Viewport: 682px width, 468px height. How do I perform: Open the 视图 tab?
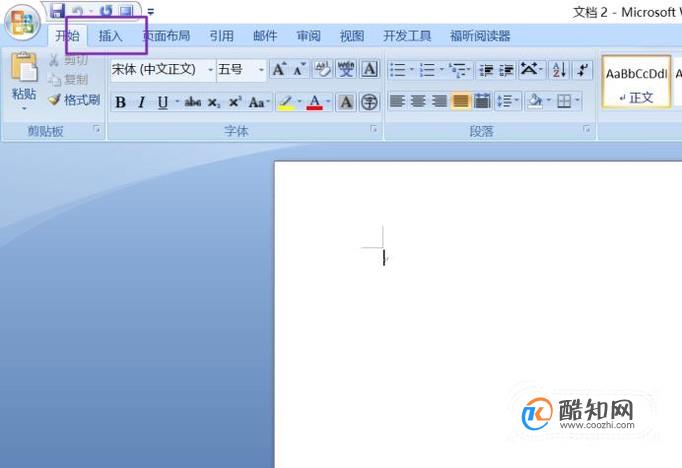pyautogui.click(x=352, y=36)
